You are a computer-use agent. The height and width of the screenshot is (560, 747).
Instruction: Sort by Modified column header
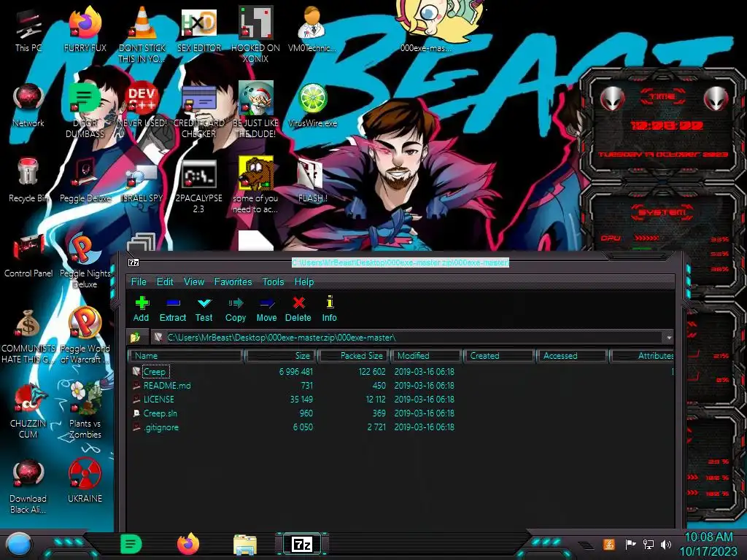(x=427, y=356)
